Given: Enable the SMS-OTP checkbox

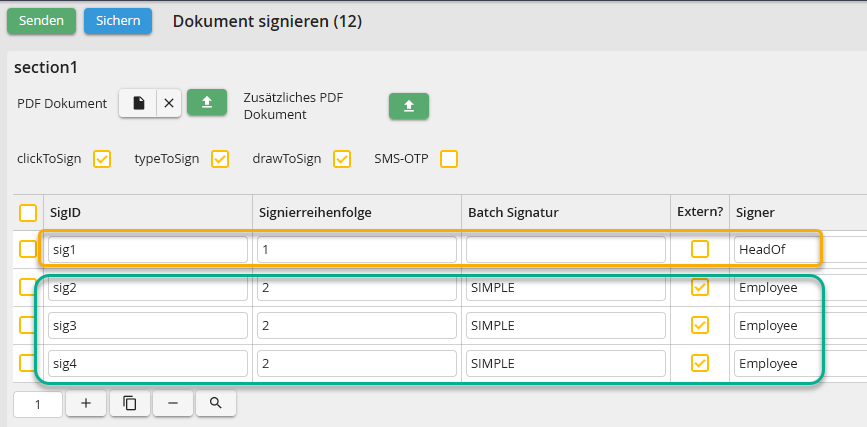Looking at the screenshot, I should point(449,159).
